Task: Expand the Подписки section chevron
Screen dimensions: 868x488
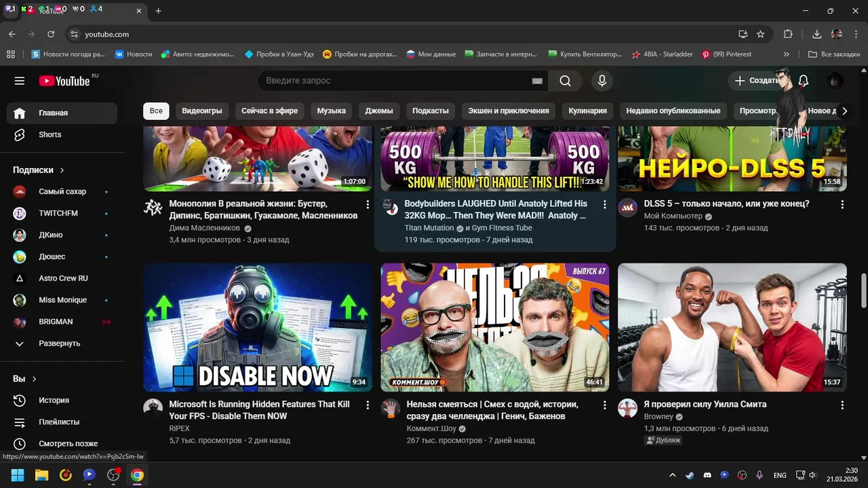Action: tap(62, 170)
